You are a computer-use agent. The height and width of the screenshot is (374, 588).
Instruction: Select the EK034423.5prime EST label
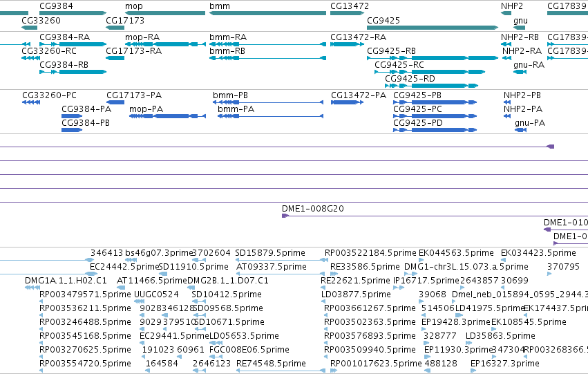pos(538,253)
